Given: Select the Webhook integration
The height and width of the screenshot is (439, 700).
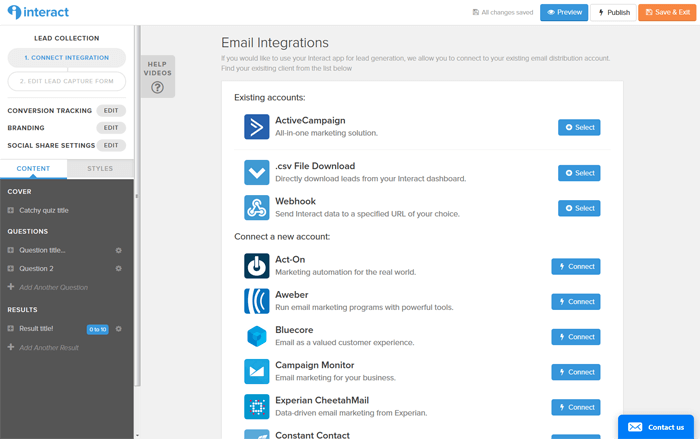Looking at the screenshot, I should click(579, 208).
